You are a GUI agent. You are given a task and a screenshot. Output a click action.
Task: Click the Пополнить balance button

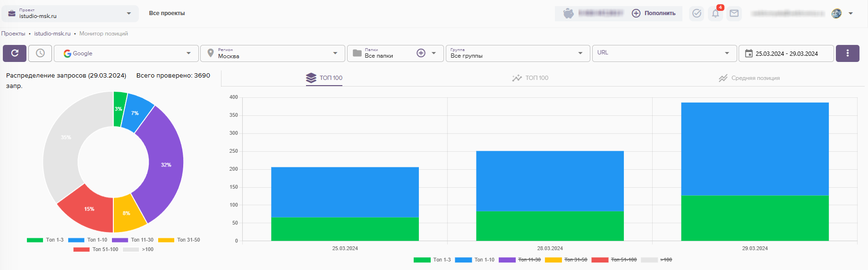click(x=654, y=13)
